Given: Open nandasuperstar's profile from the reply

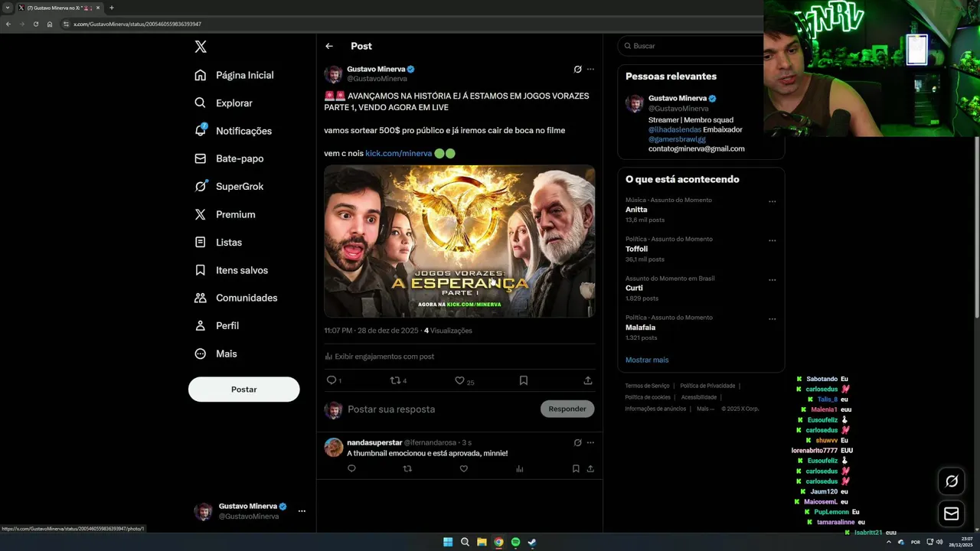Looking at the screenshot, I should coord(374,442).
